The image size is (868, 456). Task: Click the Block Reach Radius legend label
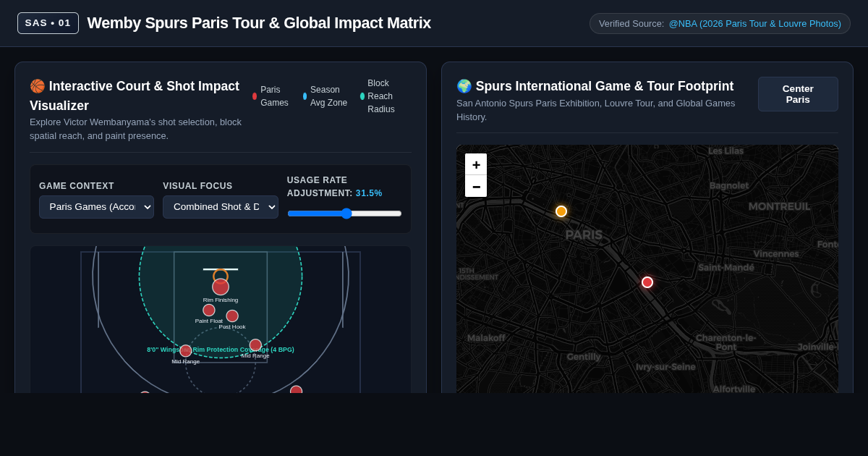click(x=381, y=96)
